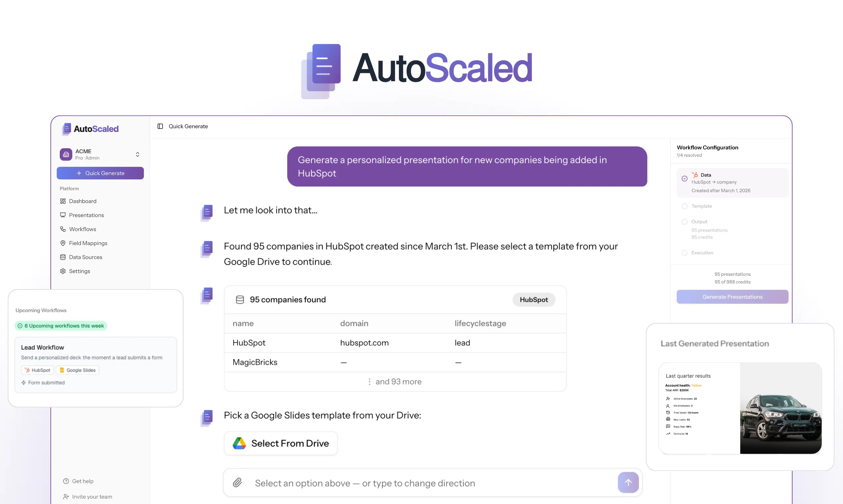The image size is (843, 504).
Task: Select the Execution step radio circle
Action: click(685, 253)
